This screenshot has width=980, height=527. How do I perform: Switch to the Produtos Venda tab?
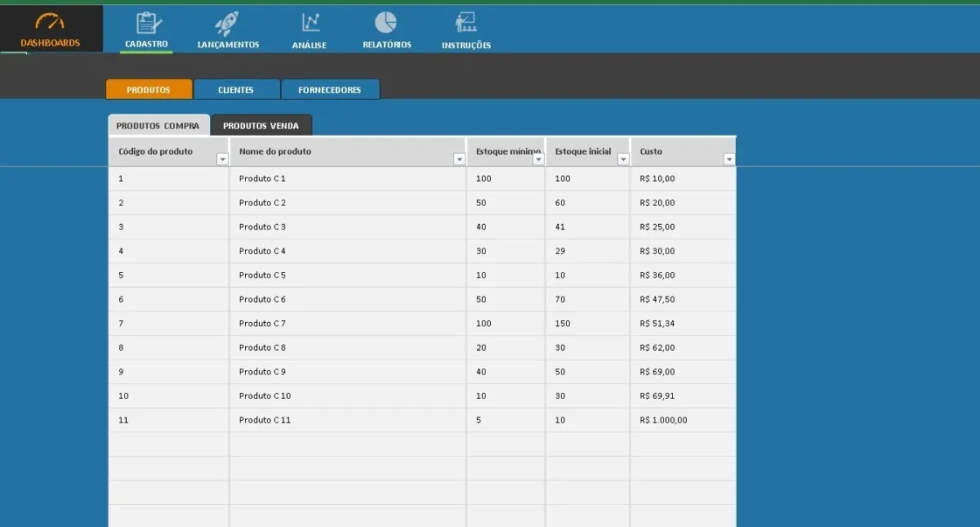[261, 126]
